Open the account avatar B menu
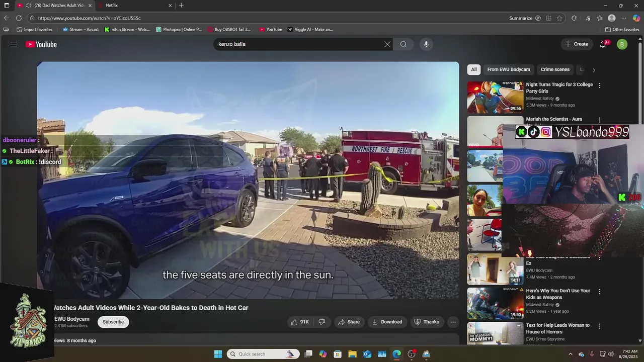Image resolution: width=644 pixels, height=362 pixels. 622,44
